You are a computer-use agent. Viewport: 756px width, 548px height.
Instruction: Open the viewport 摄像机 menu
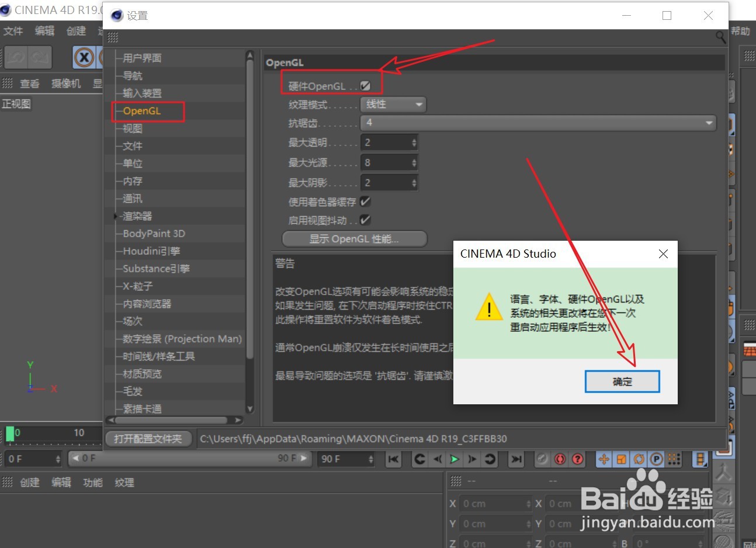66,84
